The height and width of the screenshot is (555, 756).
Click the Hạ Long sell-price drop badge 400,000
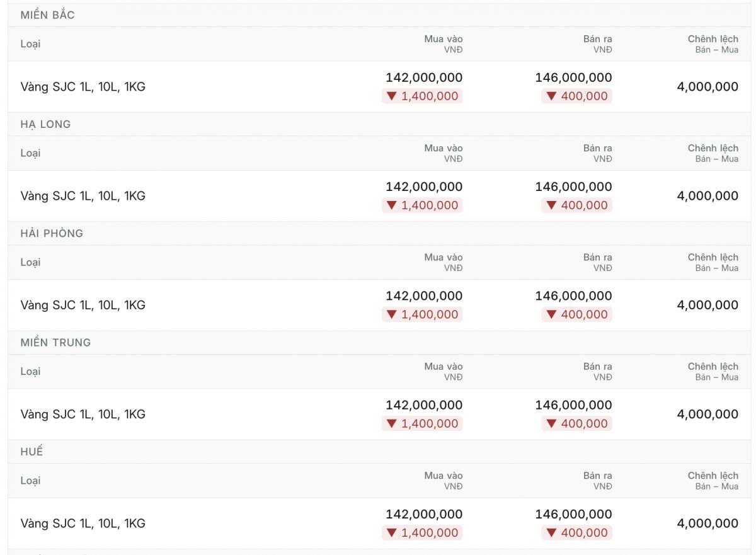click(x=576, y=205)
